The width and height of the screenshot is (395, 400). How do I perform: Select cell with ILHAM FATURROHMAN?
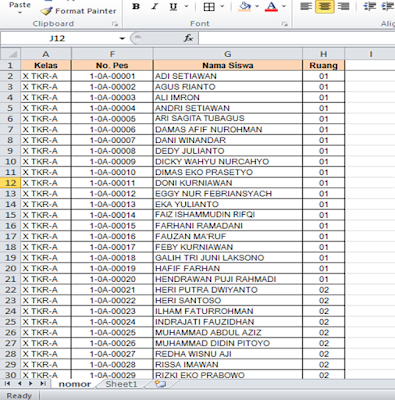(228, 311)
